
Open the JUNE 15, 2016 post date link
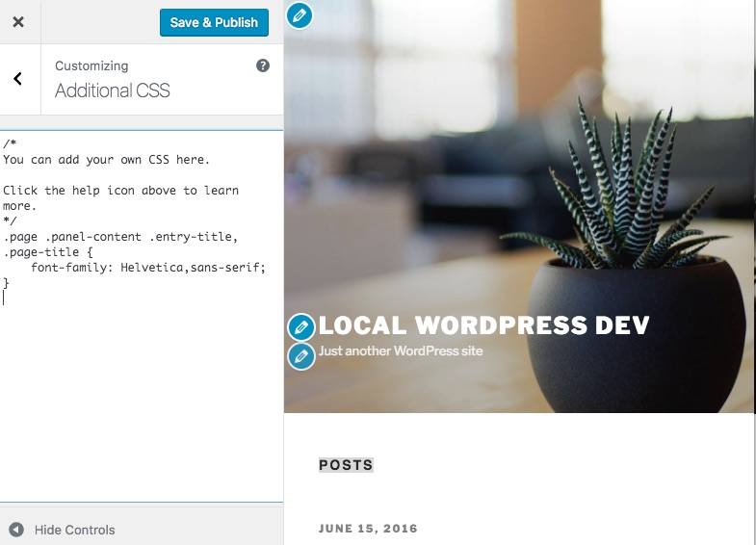368,529
